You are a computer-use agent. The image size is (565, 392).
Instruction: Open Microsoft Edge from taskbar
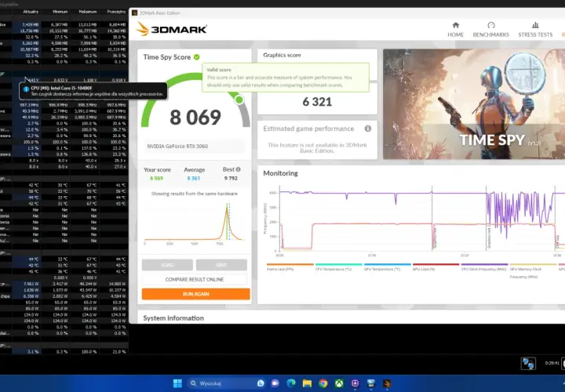tap(291, 383)
